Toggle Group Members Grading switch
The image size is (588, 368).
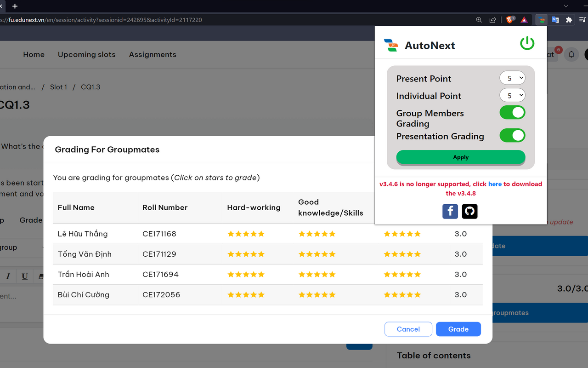tap(512, 112)
